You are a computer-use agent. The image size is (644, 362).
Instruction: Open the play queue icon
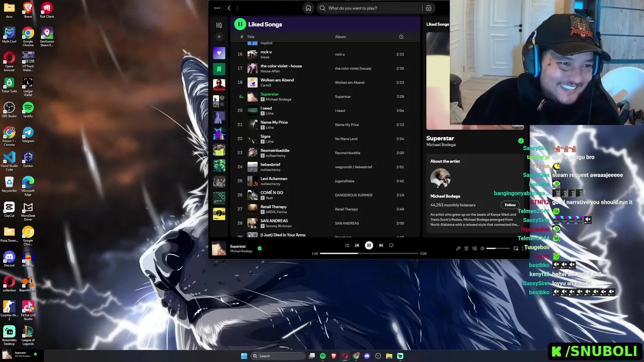(466, 248)
